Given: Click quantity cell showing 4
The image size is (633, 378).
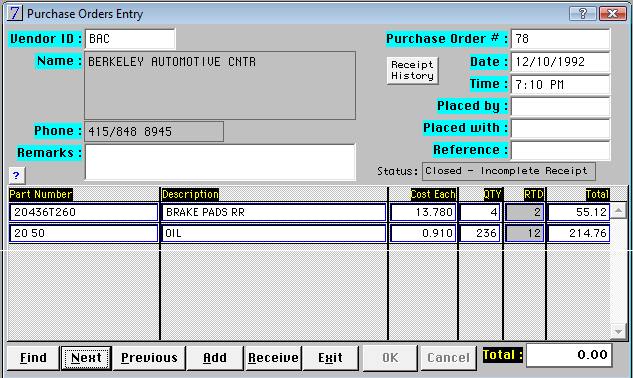Looking at the screenshot, I should click(480, 212).
